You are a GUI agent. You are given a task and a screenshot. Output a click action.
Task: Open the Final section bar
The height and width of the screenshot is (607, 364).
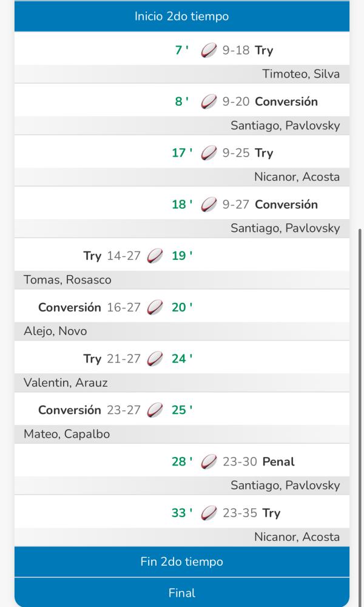[182, 592]
